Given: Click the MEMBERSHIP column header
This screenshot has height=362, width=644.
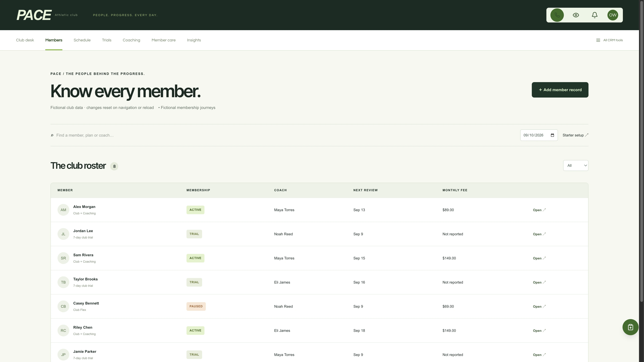Looking at the screenshot, I should pyautogui.click(x=198, y=190).
